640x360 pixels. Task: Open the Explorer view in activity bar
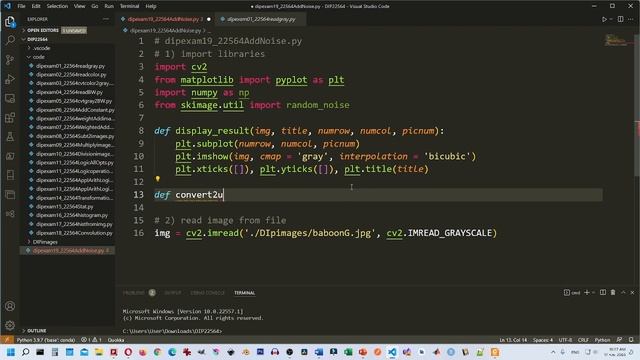pos(10,21)
